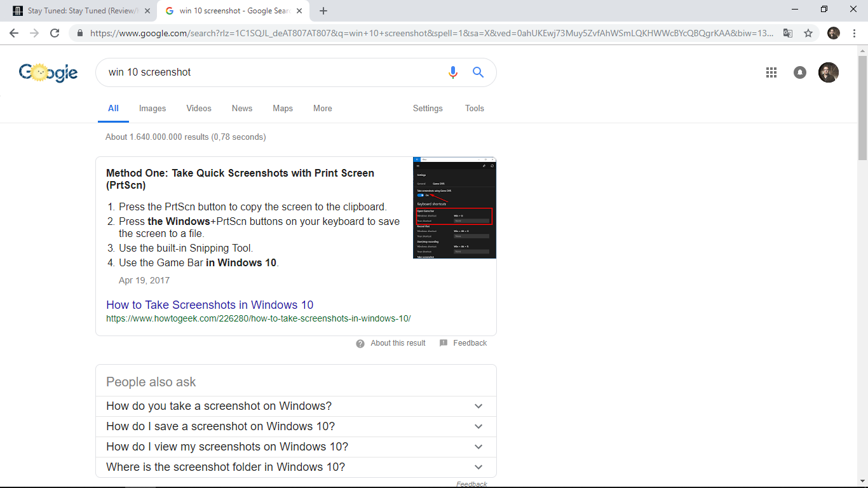Close the win 10 screenshot tab
The width and height of the screenshot is (868, 488).
click(301, 11)
